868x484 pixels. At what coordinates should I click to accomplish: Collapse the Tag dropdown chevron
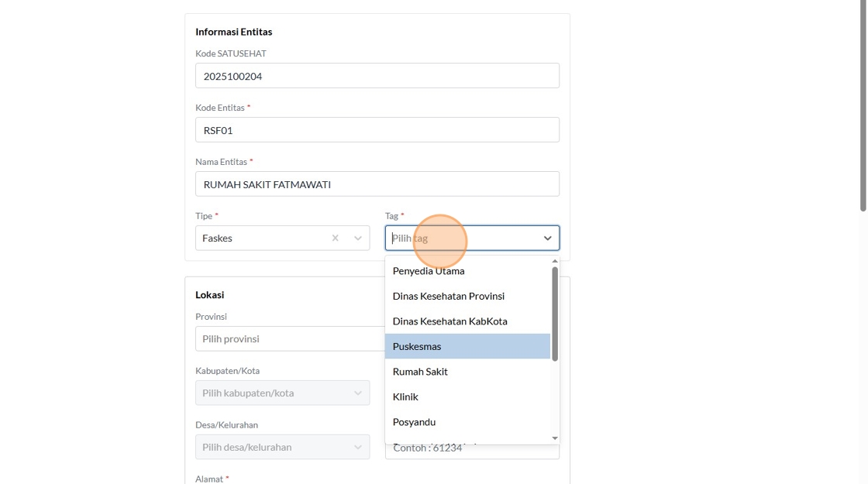pos(547,239)
